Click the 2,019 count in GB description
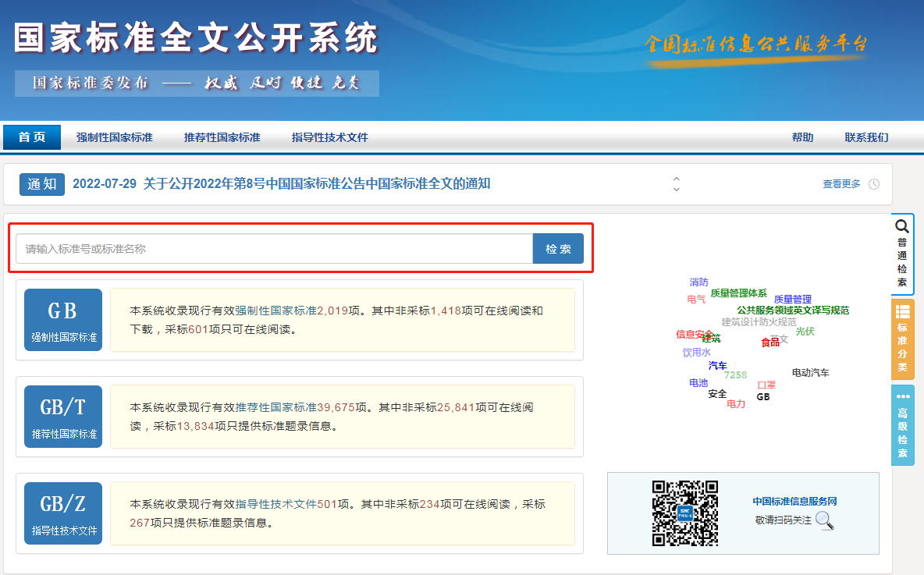The image size is (924, 575). [x=333, y=311]
